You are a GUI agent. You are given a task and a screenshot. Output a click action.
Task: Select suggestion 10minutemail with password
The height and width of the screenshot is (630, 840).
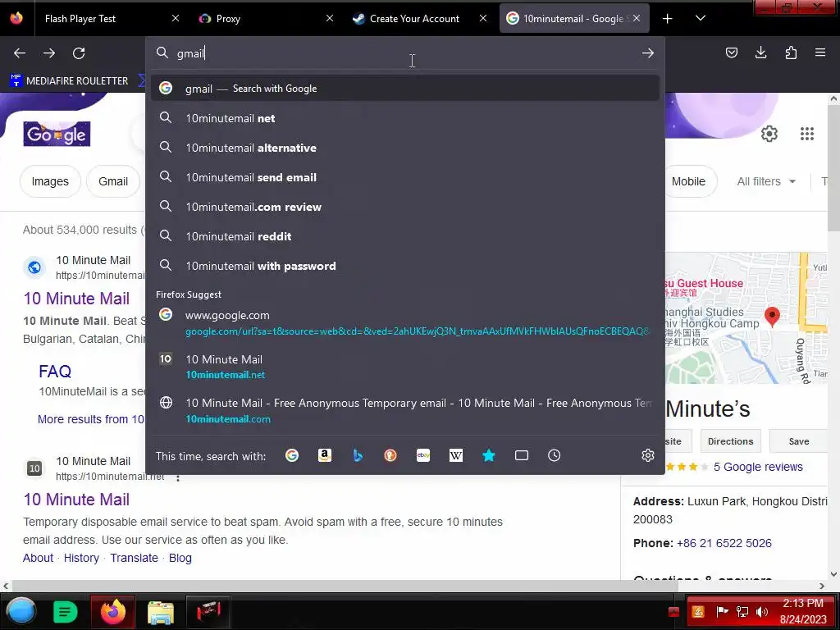click(x=405, y=266)
